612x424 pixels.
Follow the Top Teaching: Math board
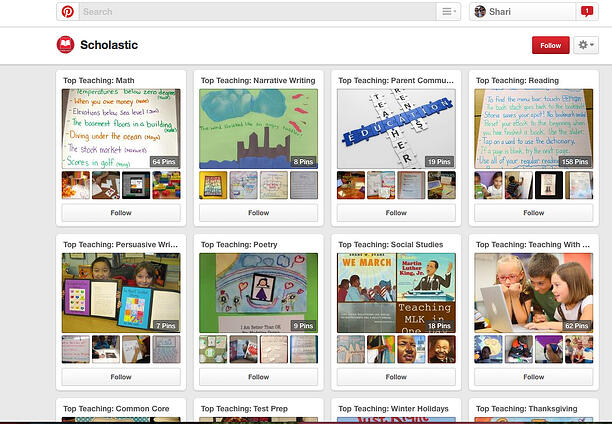click(x=121, y=213)
